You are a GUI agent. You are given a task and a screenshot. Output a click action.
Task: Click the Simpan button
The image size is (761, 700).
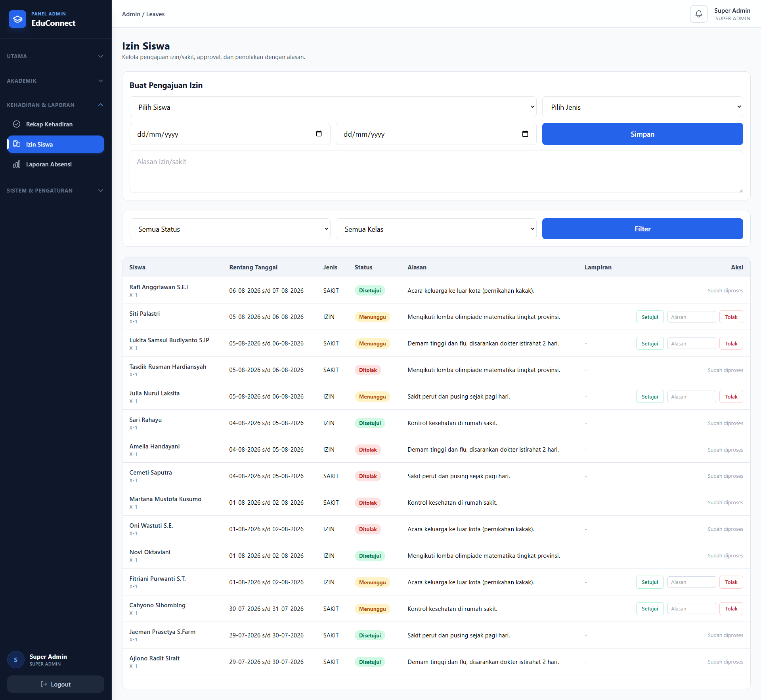[642, 134]
